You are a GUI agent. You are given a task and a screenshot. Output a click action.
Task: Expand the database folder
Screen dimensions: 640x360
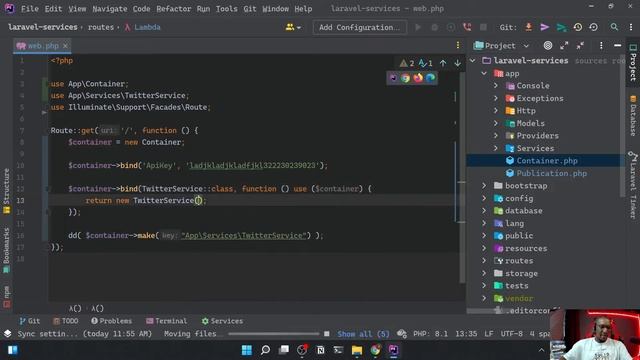click(484, 211)
